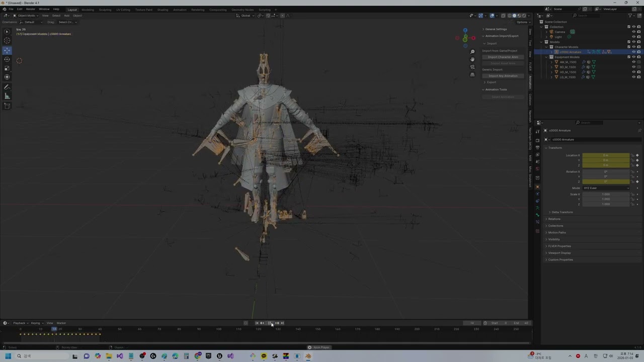
Task: Select the Annotate tool
Action: pos(7,87)
